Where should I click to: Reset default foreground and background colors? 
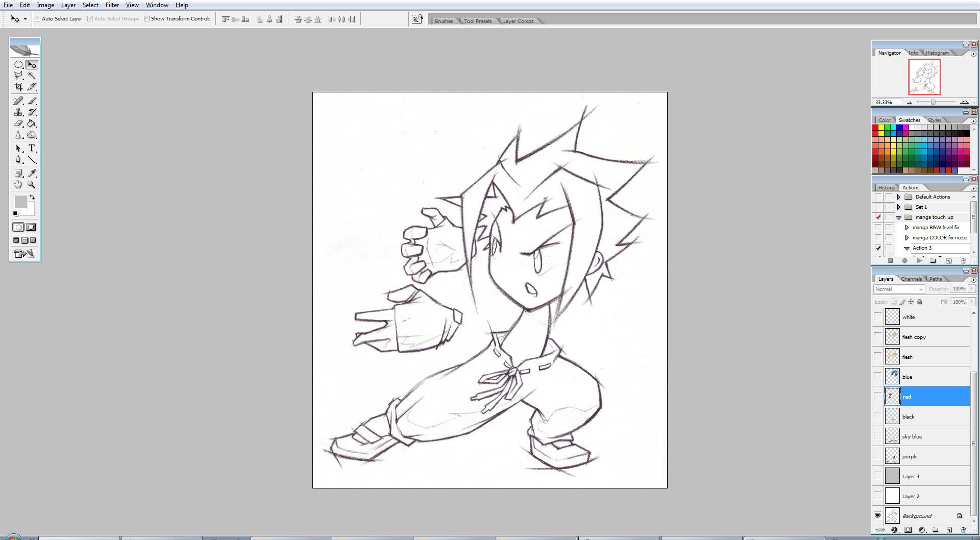[x=16, y=214]
